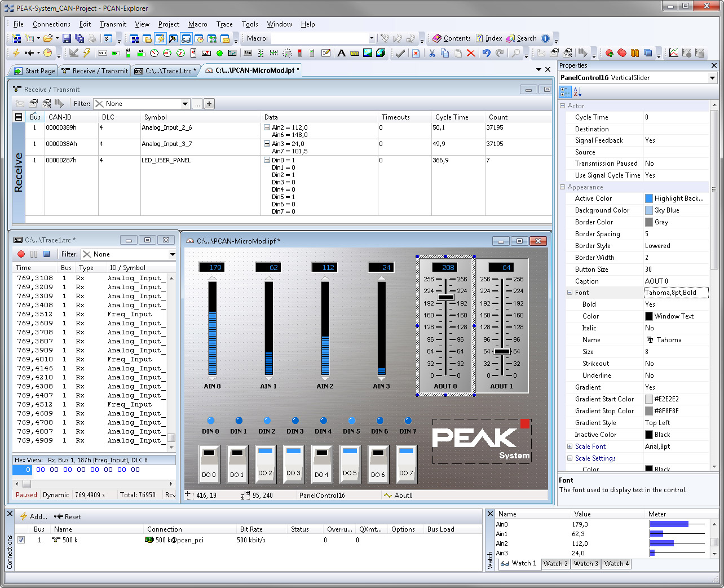Open the Receive / Transmit Filter dropdown
Screen dimensions: 724x588
[185, 104]
